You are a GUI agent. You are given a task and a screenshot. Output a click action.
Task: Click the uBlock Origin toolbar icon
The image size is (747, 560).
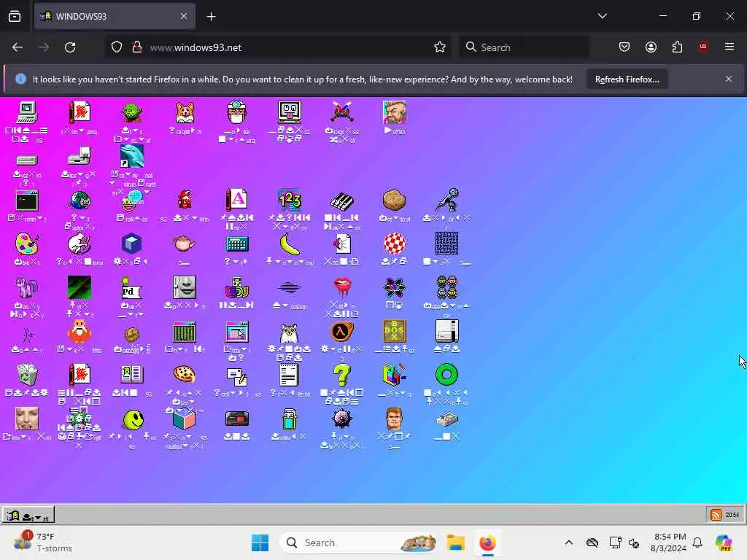[x=703, y=47]
